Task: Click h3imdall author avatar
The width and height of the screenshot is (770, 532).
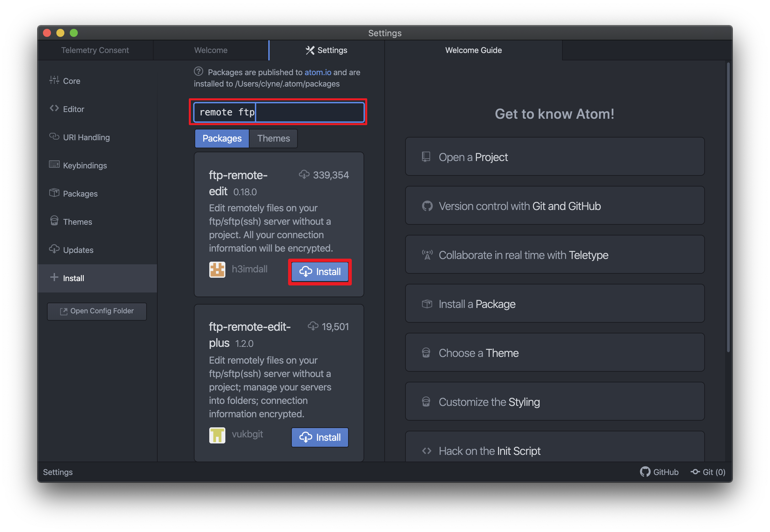Action: click(x=217, y=270)
